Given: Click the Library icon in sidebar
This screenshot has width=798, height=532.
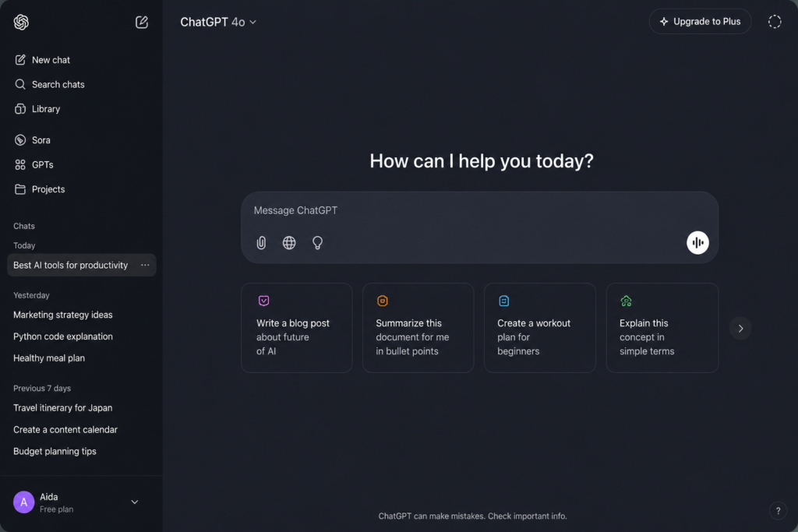Looking at the screenshot, I should [19, 108].
